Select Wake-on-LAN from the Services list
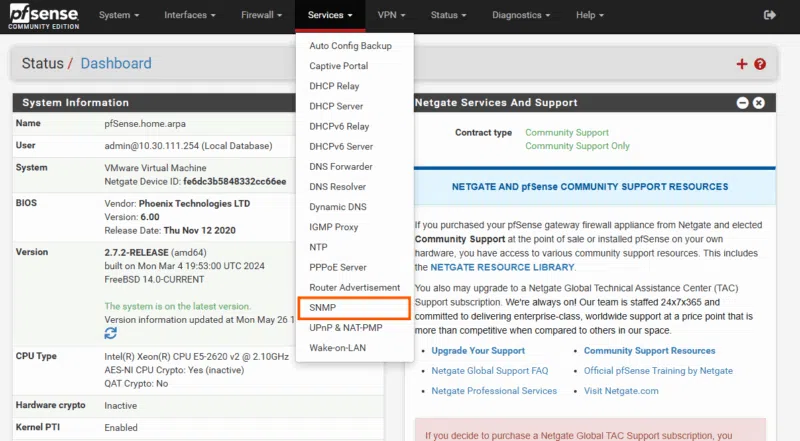 coord(337,348)
